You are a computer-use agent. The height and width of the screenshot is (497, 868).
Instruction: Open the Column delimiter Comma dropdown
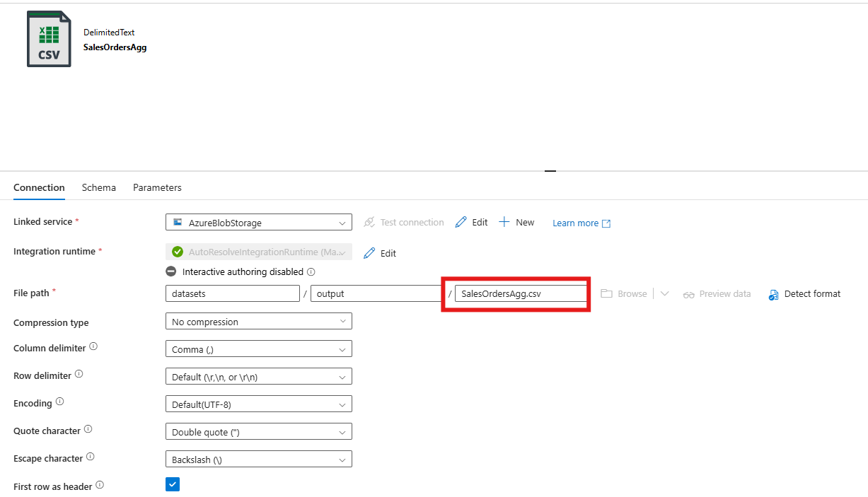tap(259, 349)
